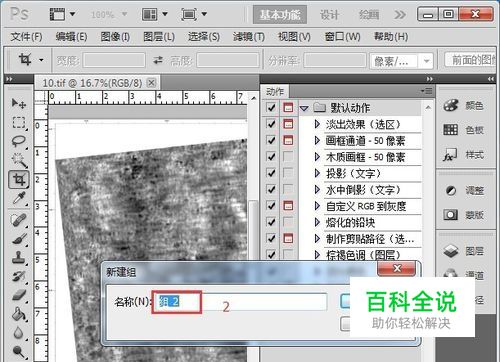The width and height of the screenshot is (500, 362).
Task: Select the 基本功能 workspace button
Action: point(280,14)
